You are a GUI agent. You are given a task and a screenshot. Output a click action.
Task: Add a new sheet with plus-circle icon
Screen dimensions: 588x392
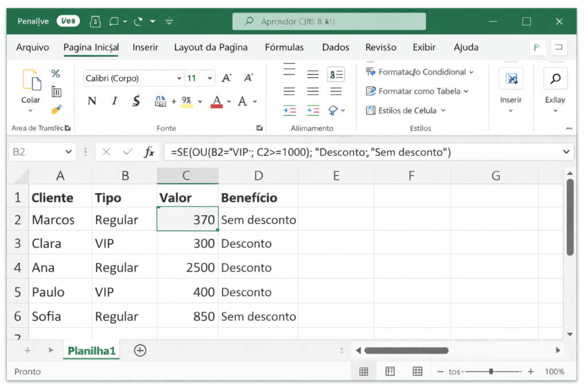click(x=140, y=350)
